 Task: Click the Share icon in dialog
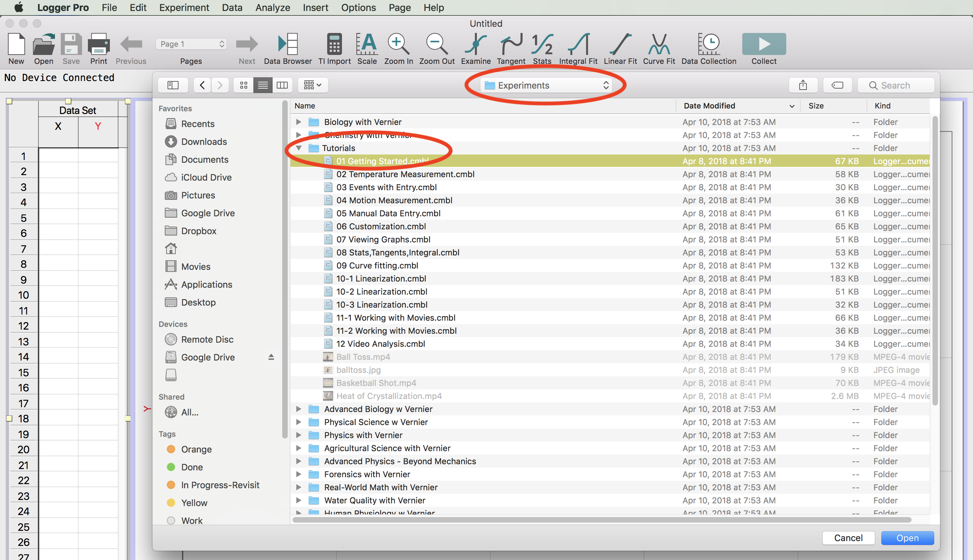[803, 85]
